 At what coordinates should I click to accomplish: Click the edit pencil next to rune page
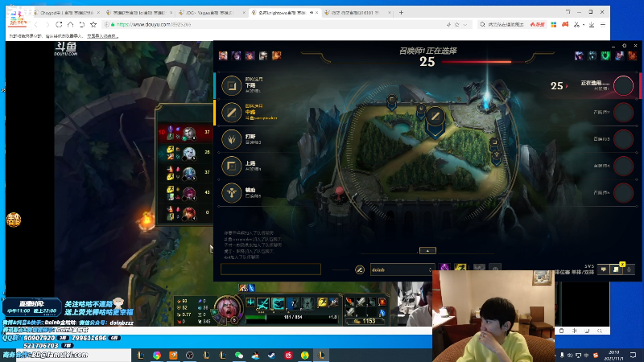pos(359,269)
